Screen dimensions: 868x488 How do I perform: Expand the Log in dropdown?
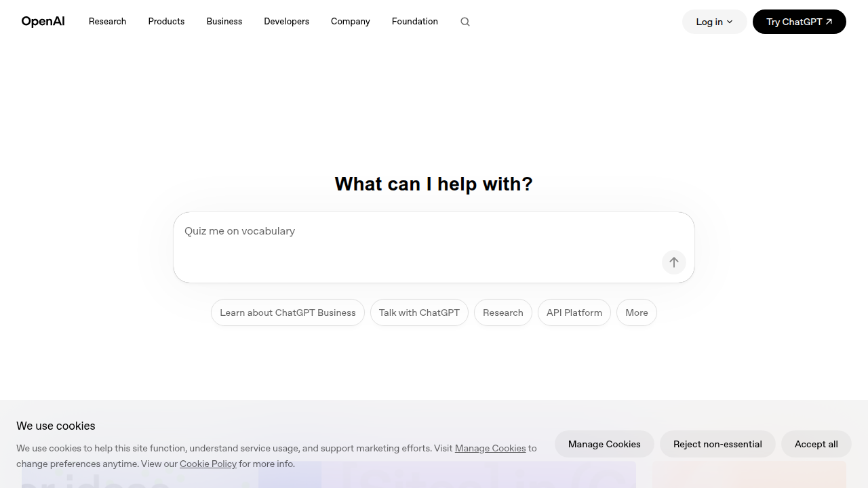(x=715, y=22)
